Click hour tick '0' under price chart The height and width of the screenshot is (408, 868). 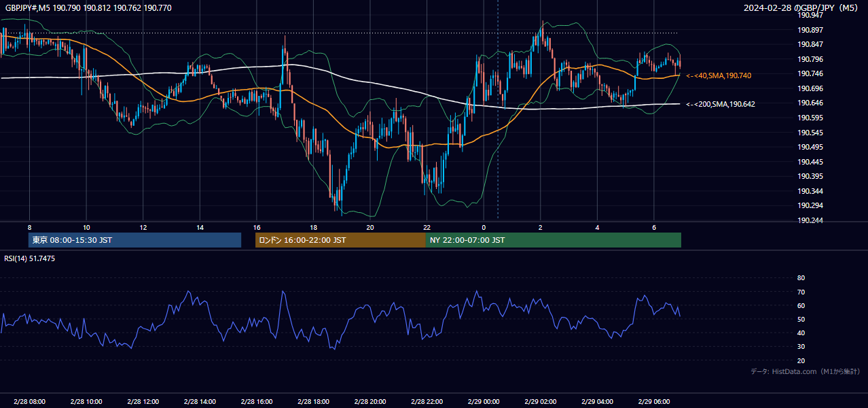click(484, 227)
